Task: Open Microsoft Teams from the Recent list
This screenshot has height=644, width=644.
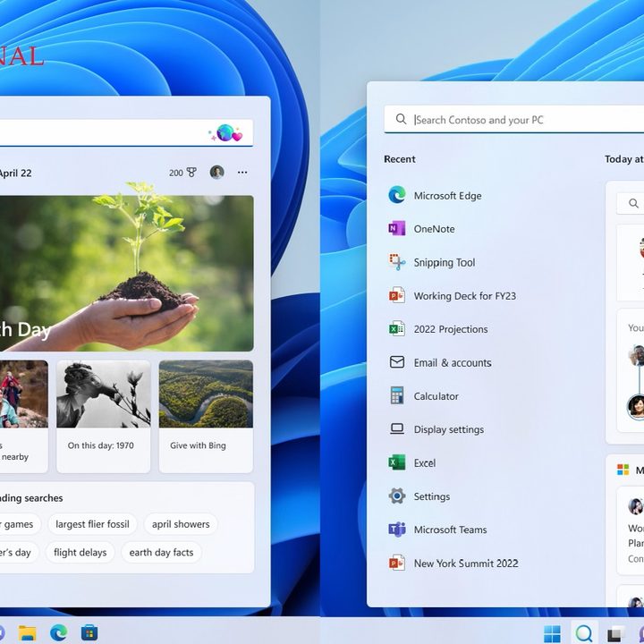Action: point(437,530)
